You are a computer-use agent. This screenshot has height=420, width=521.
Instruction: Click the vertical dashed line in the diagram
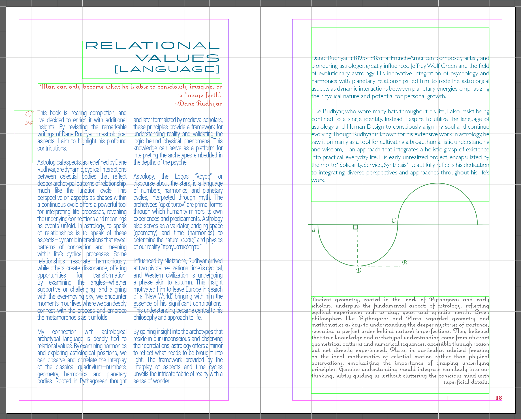(358, 246)
